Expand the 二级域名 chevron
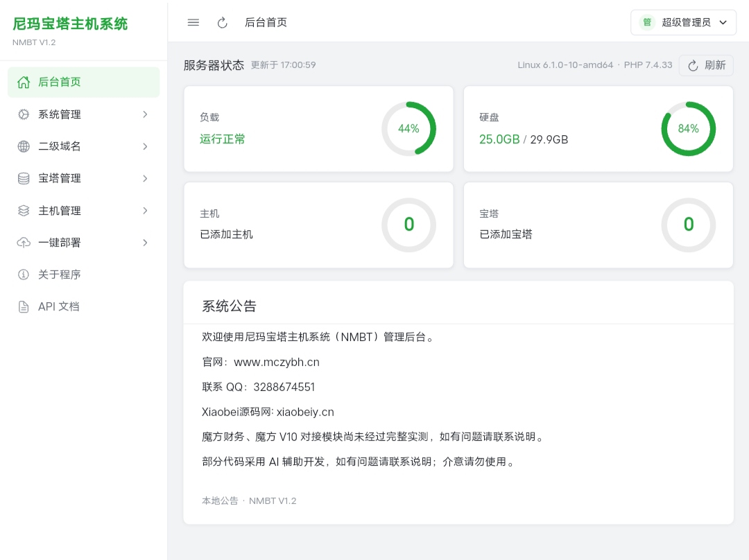 click(145, 146)
